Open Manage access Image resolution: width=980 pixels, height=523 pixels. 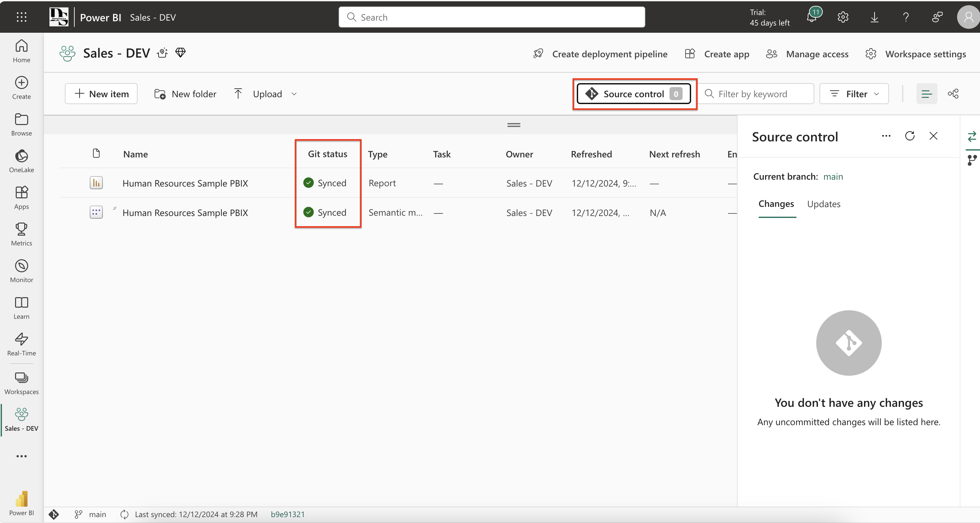tap(807, 54)
